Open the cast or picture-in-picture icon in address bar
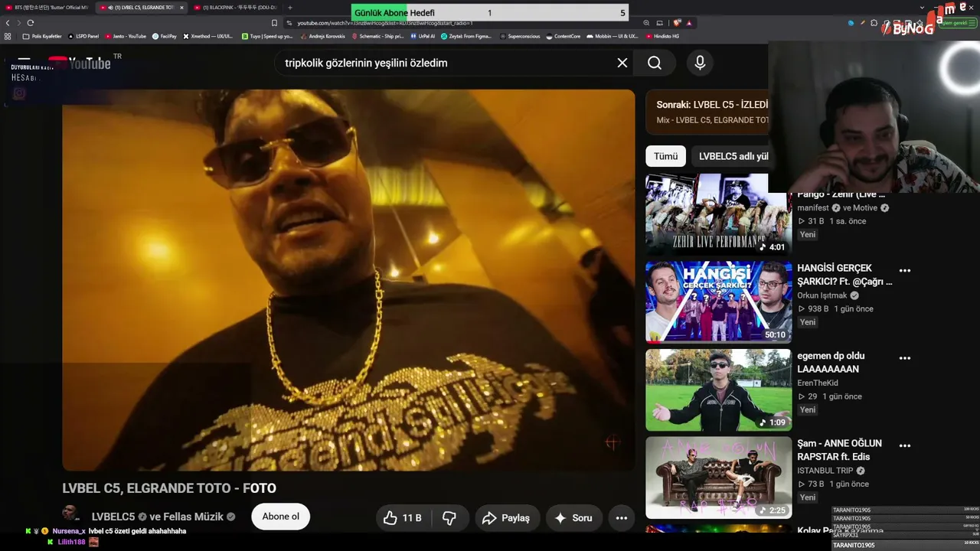 point(658,23)
